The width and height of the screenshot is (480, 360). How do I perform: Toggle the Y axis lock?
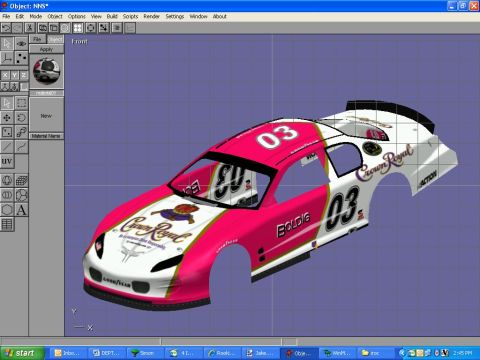tap(14, 76)
